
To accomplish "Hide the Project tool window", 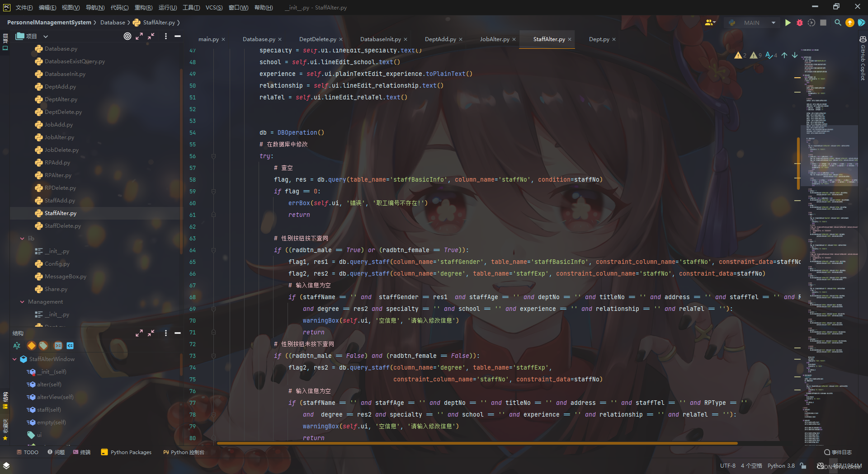I will (x=178, y=36).
